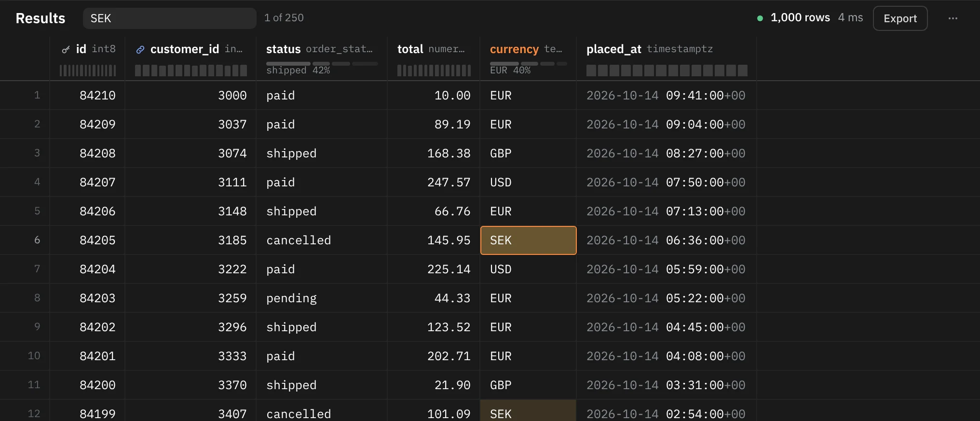Click the '4 ms' query time

click(850, 18)
